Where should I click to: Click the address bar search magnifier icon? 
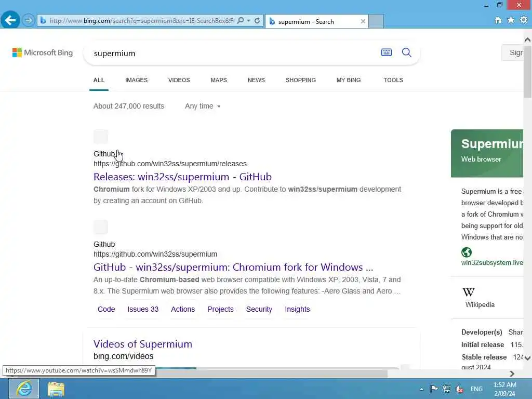241,21
